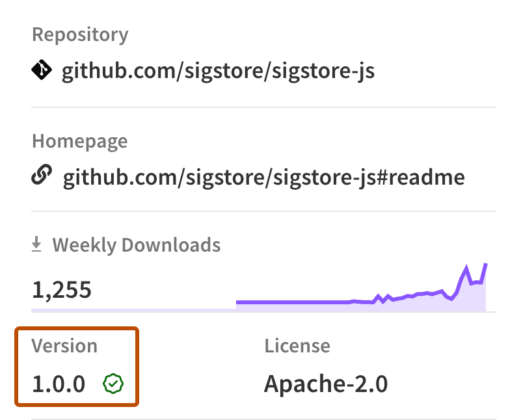Viewport: 523px width, 420px height.
Task: Select the Repository section heading
Action: (x=80, y=34)
